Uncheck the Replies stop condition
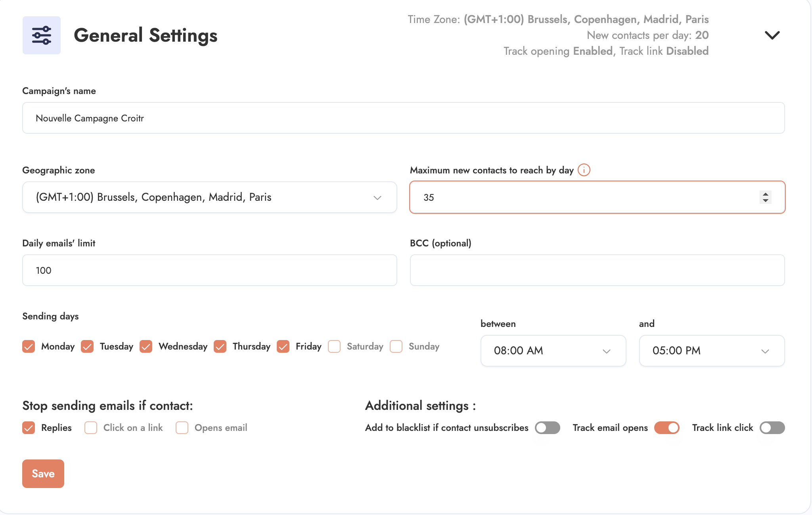 click(x=29, y=428)
